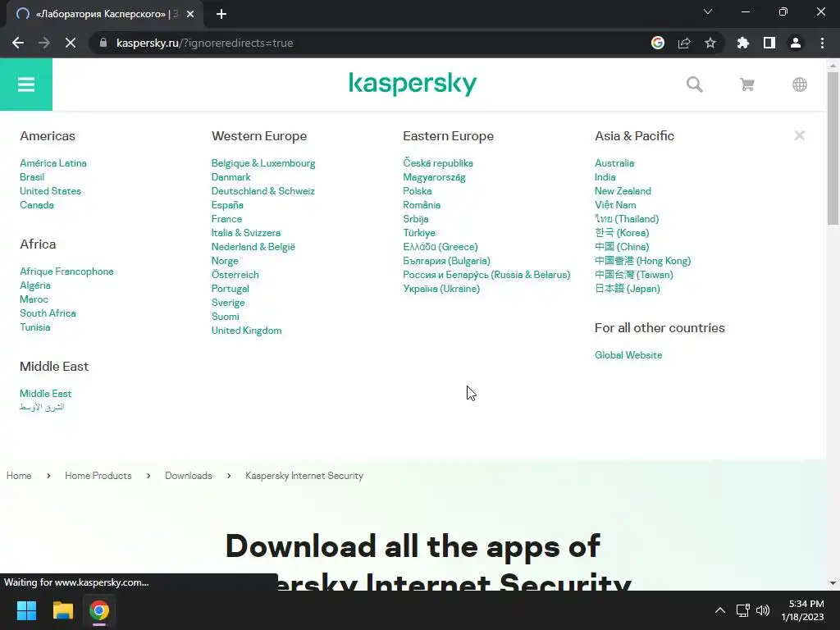Show hidden tray icons chevron
Viewport: 840px width, 630px height.
click(x=720, y=610)
